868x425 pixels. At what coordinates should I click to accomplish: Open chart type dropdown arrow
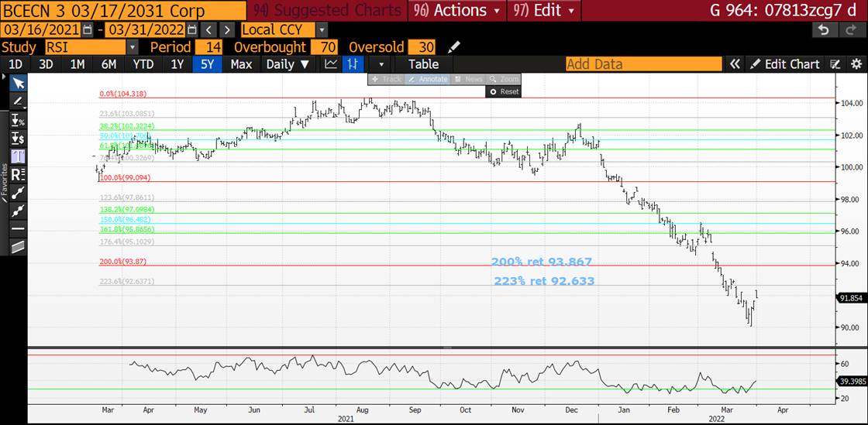381,64
